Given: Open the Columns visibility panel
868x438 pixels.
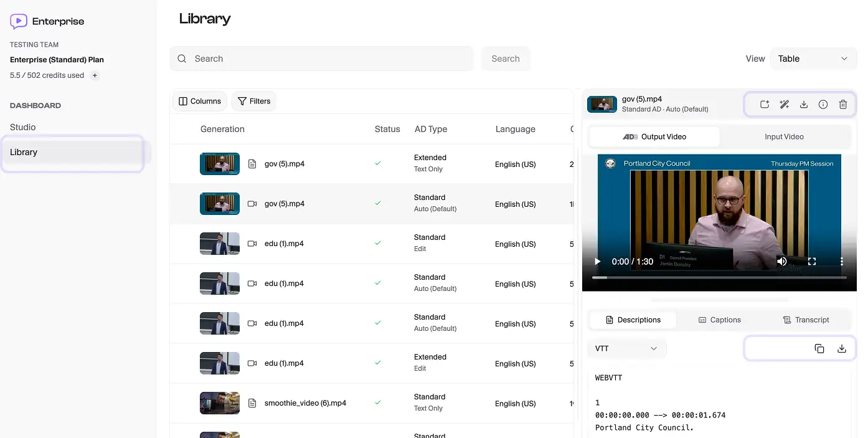Looking at the screenshot, I should [199, 100].
